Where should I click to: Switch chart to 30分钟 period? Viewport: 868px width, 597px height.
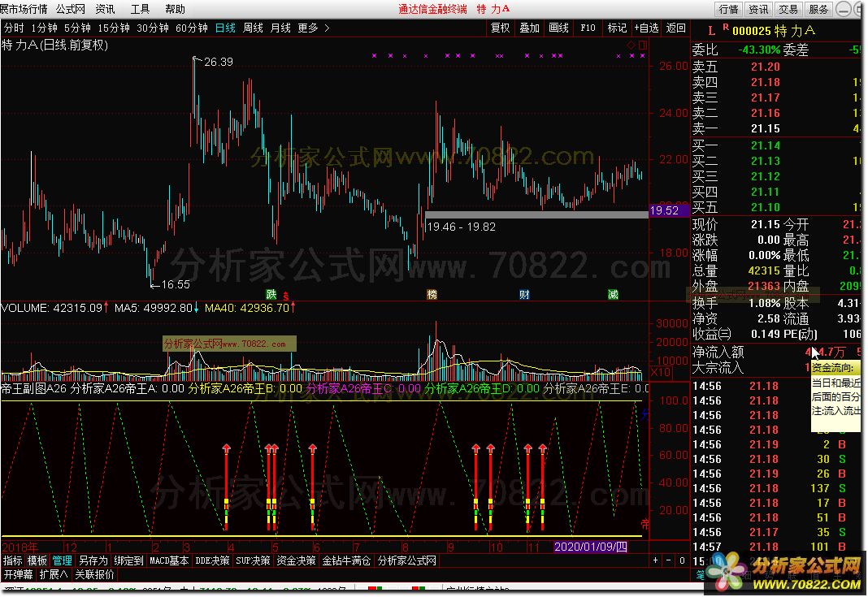pos(152,28)
